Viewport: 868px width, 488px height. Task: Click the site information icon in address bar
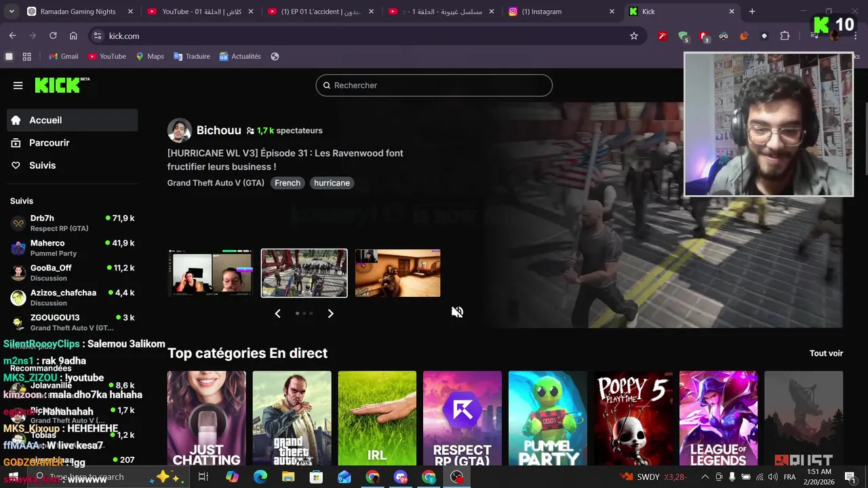98,36
